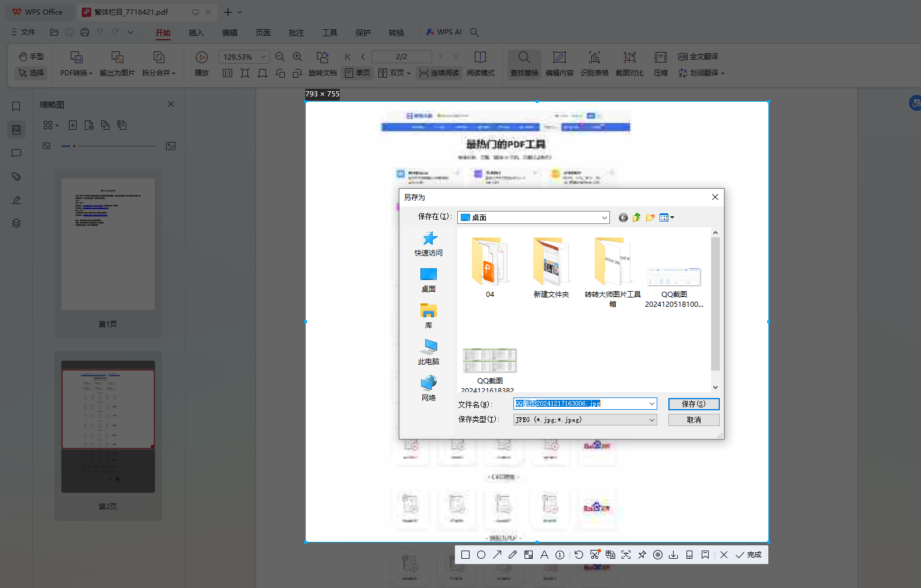
Task: Toggle 选择 selection tool
Action: [31, 72]
